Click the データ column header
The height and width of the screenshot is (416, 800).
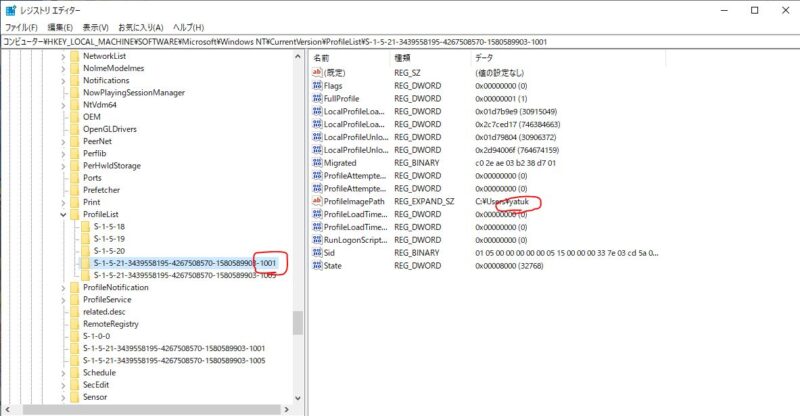[568, 58]
